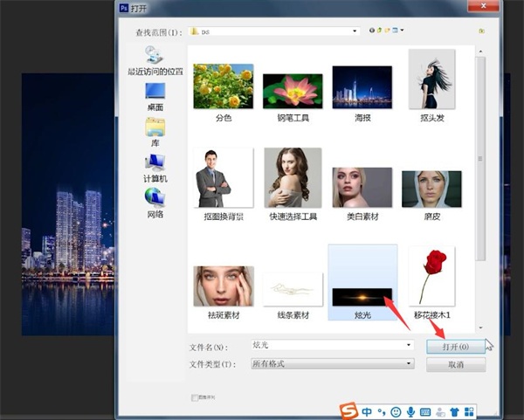Click the 打开 button
The width and height of the screenshot is (524, 420).
(x=455, y=346)
